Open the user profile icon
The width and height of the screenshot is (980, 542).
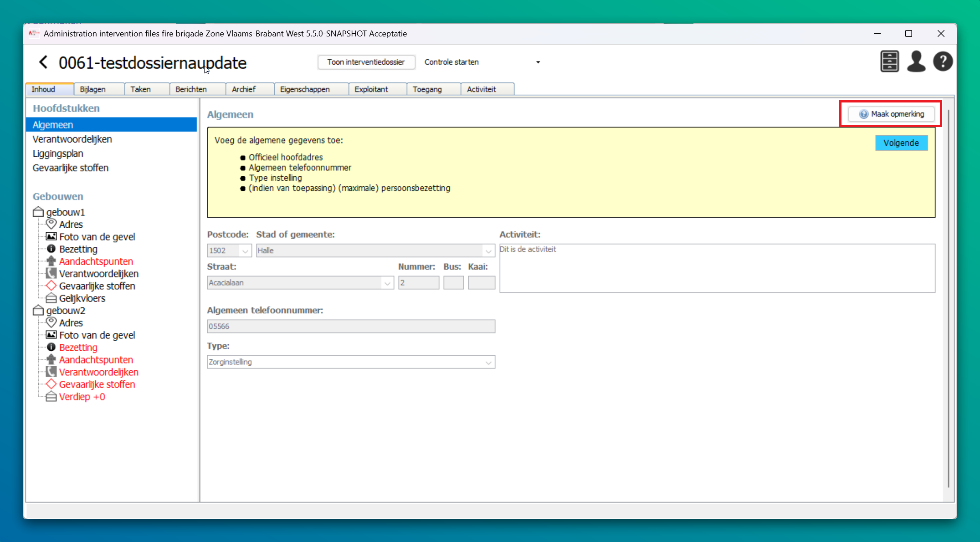point(916,61)
